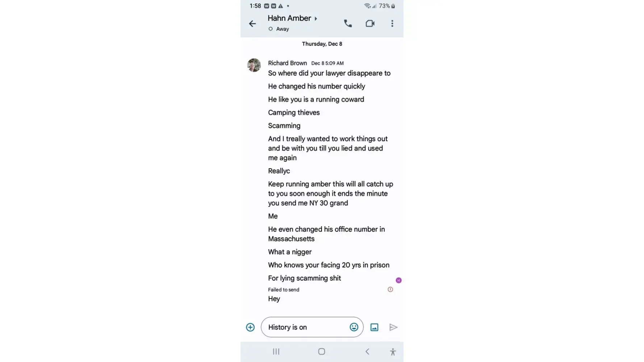This screenshot has height=362, width=644.
Task: Tap the back arrow in chat header
Action: point(252,24)
